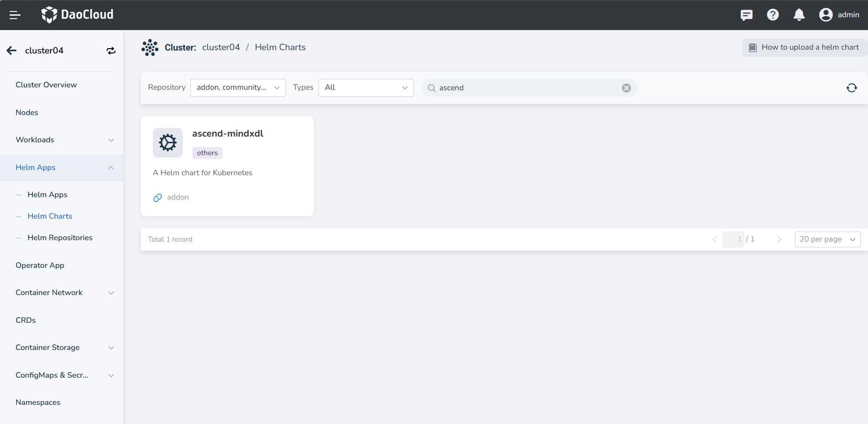Switch cluster using the swap icon
The image size is (868, 424).
[111, 51]
